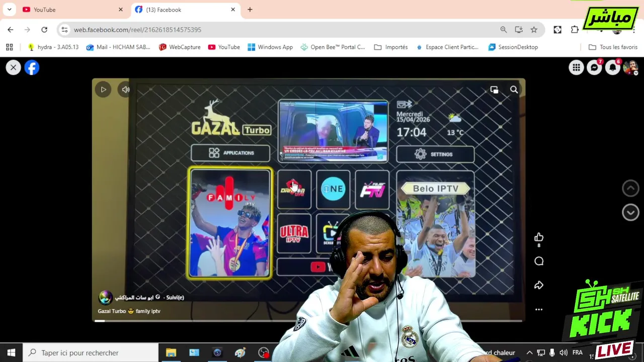
Task: Open the camera app on taskbar
Action: pos(217,353)
